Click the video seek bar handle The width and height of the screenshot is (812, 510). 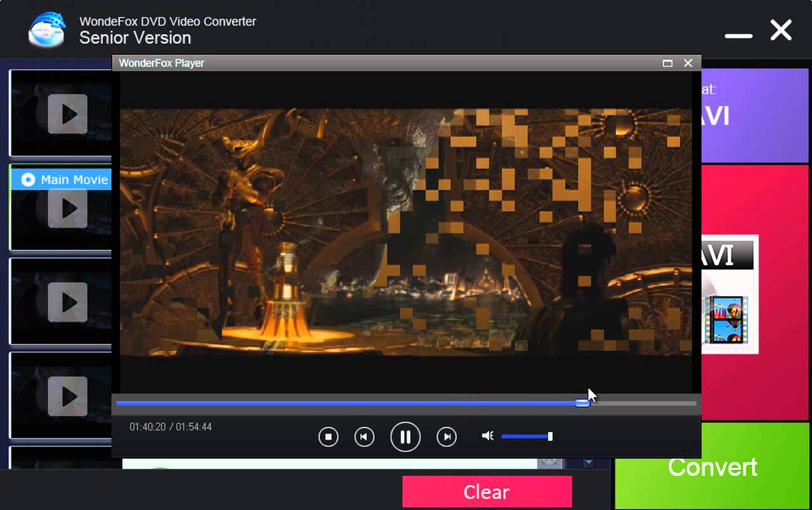[x=582, y=403]
